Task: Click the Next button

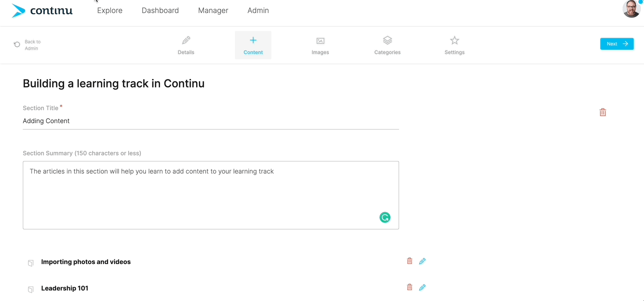Action: (617, 44)
